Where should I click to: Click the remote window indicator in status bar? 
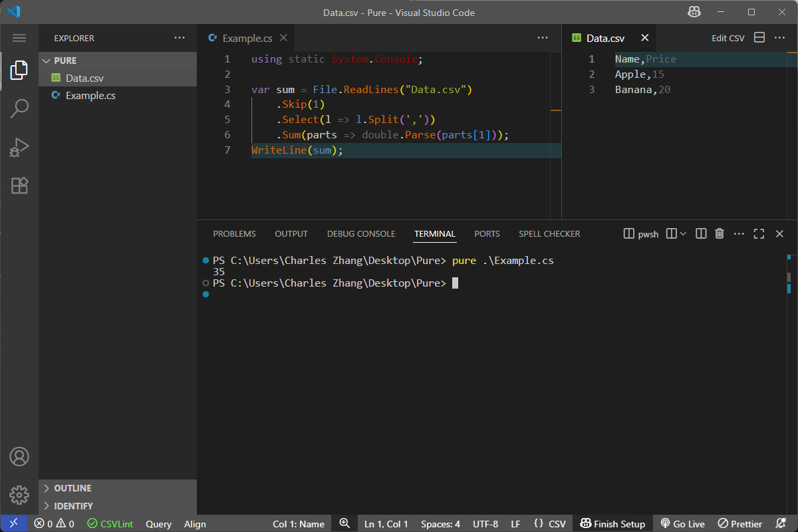[x=14, y=523]
